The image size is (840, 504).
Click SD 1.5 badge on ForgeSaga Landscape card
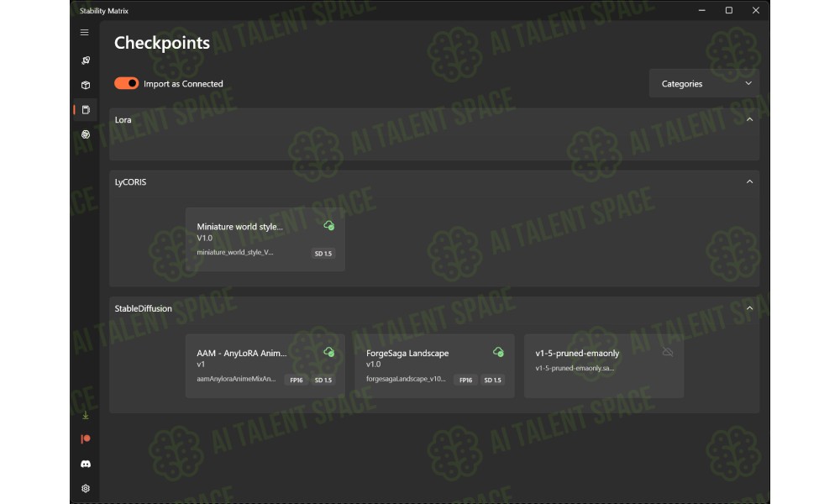pos(492,380)
